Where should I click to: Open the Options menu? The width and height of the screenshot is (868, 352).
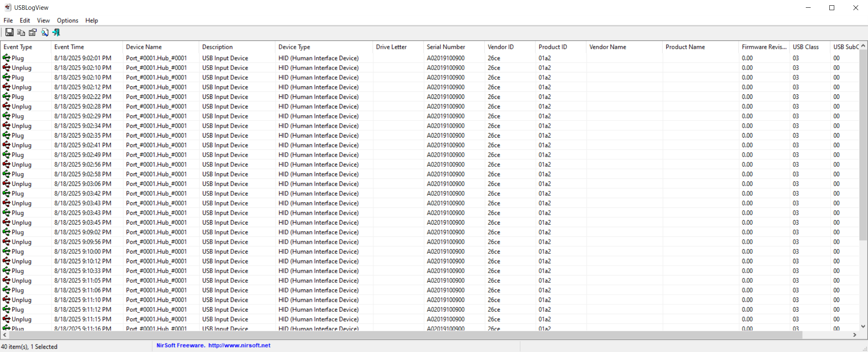pyautogui.click(x=67, y=20)
